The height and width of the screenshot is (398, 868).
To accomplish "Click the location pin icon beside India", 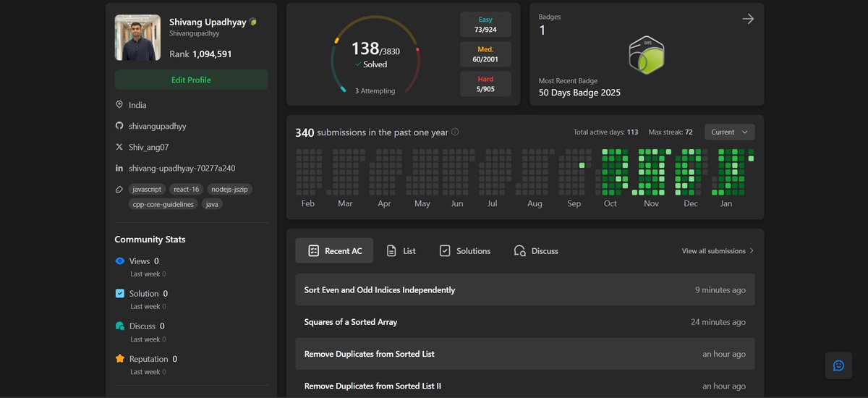I will click(119, 105).
